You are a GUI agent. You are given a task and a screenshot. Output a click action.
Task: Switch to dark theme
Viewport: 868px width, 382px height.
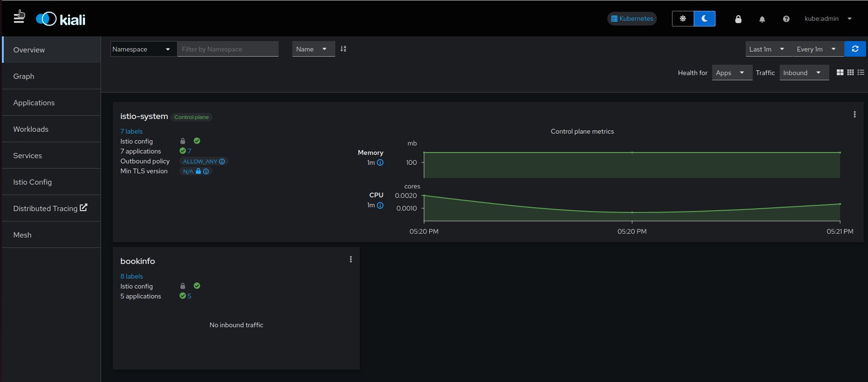(705, 19)
